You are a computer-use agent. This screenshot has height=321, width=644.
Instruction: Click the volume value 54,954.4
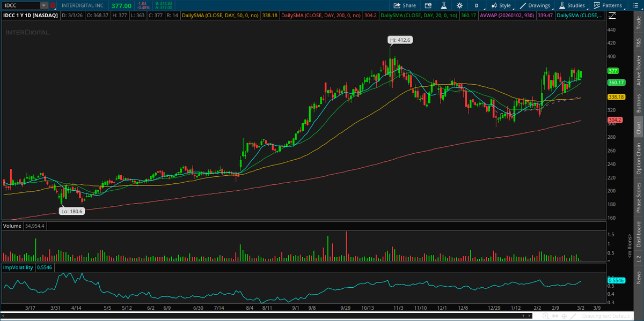[x=35, y=226]
